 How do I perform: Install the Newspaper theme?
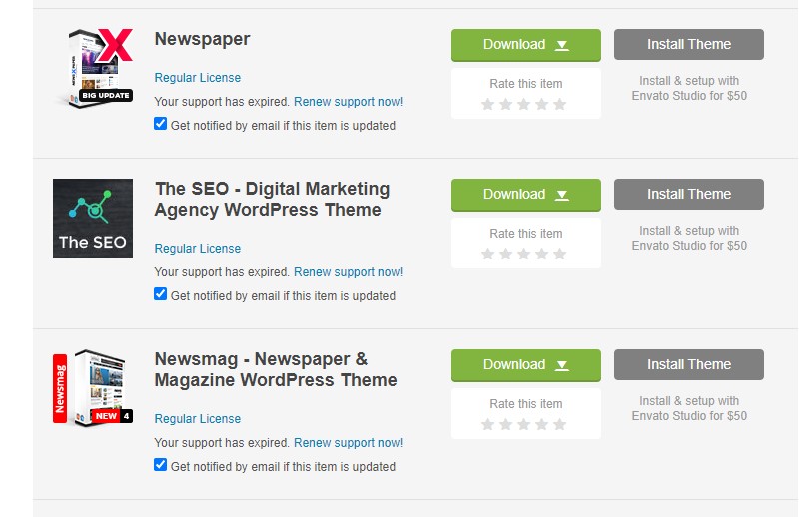pyautogui.click(x=689, y=44)
